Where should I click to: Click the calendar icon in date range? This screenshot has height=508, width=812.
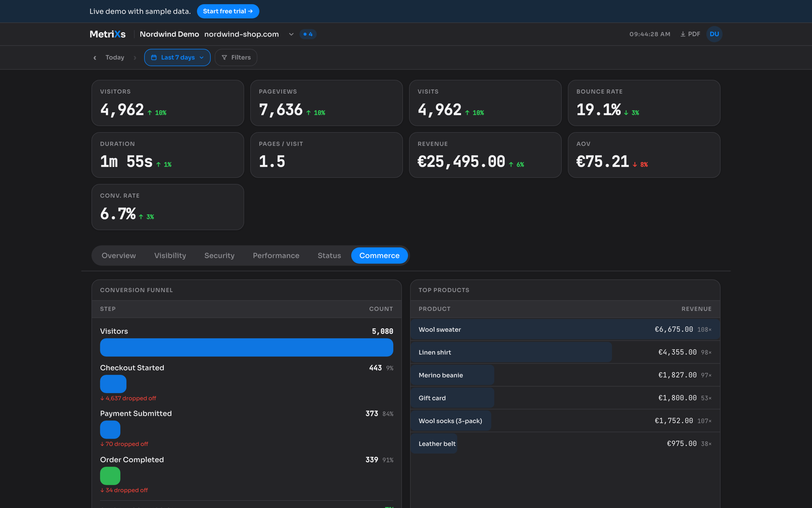[x=154, y=57]
